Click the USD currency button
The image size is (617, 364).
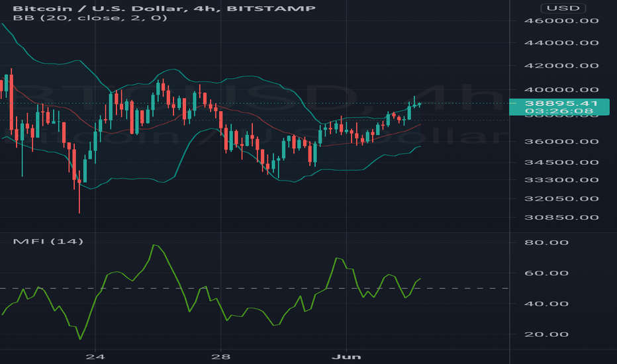563,8
